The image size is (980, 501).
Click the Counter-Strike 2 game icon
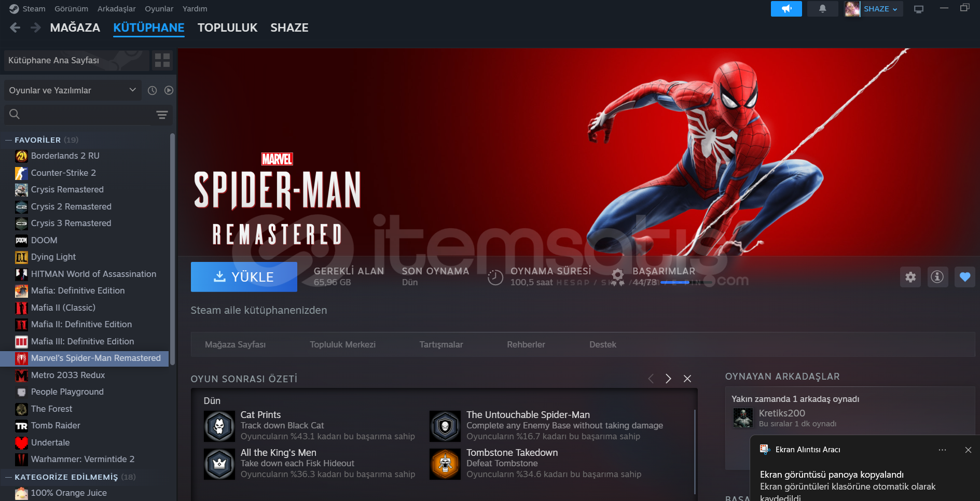tap(21, 173)
